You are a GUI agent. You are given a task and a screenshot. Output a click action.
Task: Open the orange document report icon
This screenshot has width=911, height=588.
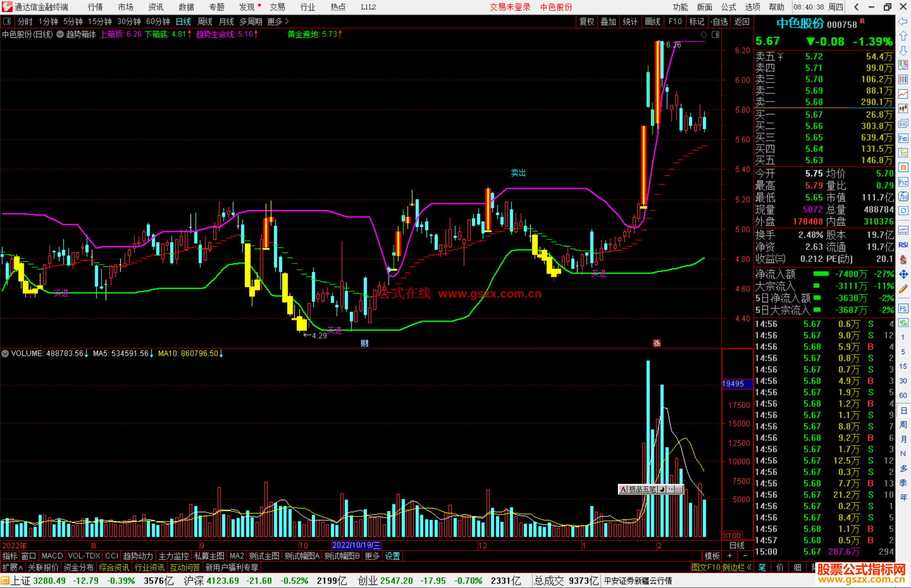903,167
